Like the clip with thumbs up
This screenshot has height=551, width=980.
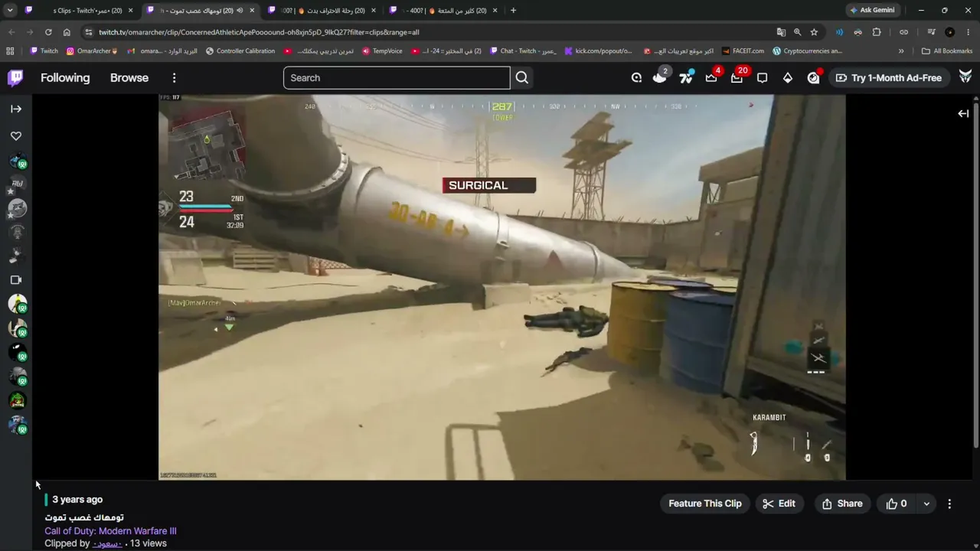point(897,504)
